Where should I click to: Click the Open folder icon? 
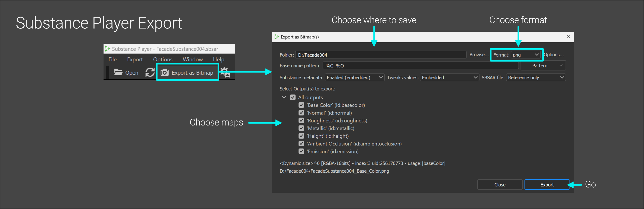(118, 72)
